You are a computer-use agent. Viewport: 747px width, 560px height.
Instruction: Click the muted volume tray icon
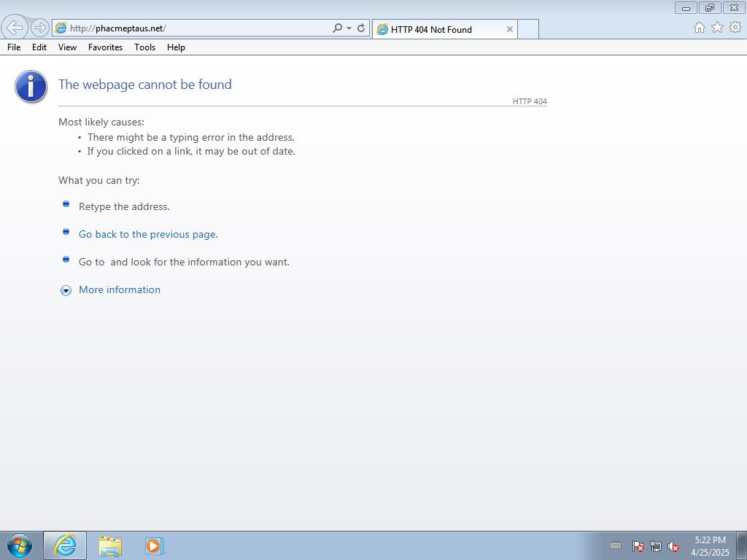[673, 546]
